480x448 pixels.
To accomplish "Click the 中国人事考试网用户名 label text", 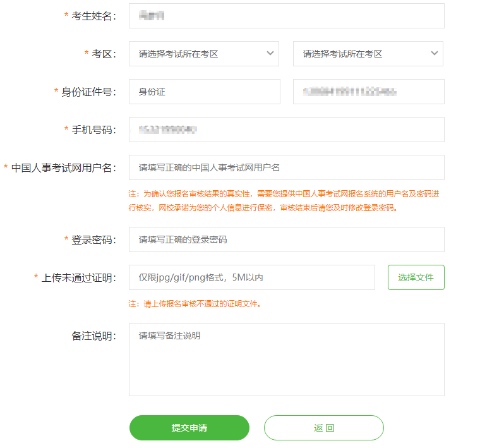I will click(63, 167).
